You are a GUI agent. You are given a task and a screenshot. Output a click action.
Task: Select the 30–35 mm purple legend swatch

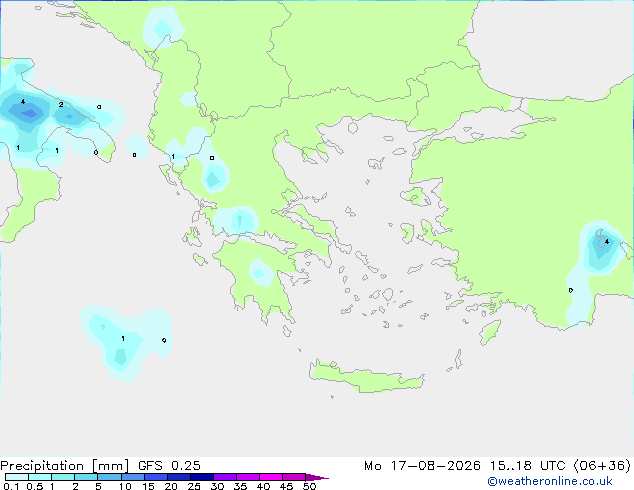point(225,477)
